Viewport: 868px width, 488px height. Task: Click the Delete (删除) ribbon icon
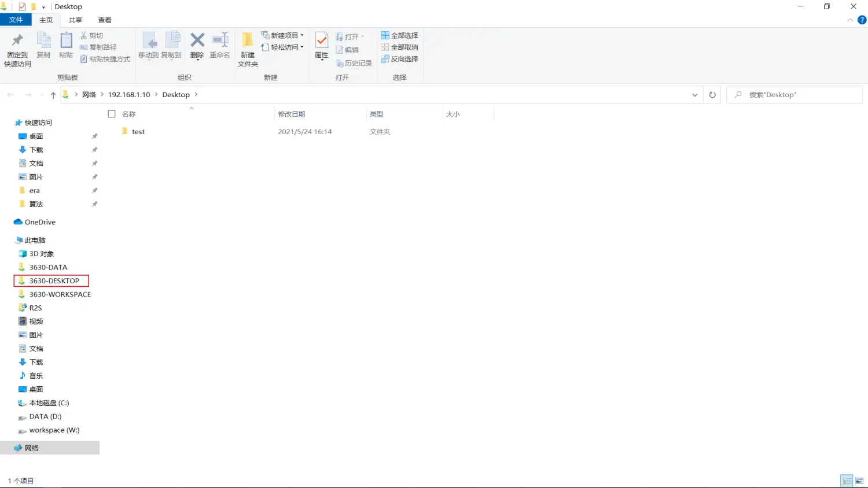click(x=197, y=46)
